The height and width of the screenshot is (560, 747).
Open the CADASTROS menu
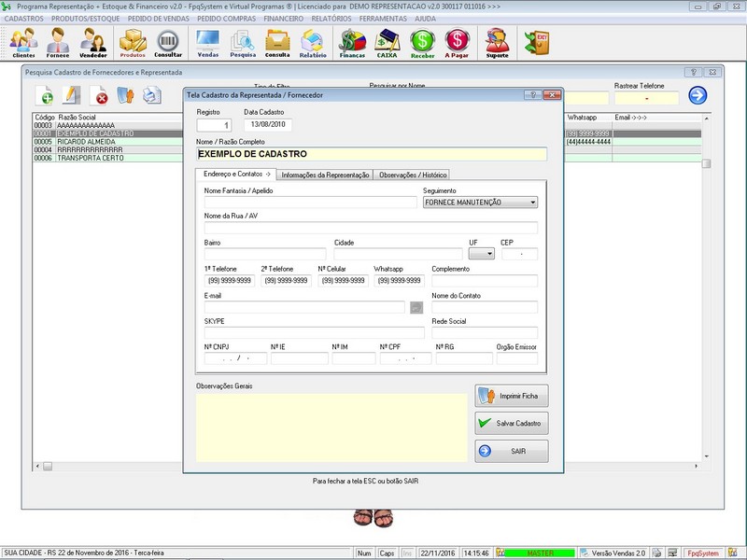[24, 19]
